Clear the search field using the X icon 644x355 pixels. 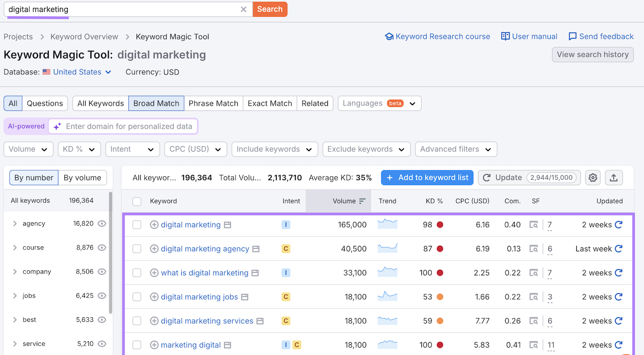pos(243,9)
